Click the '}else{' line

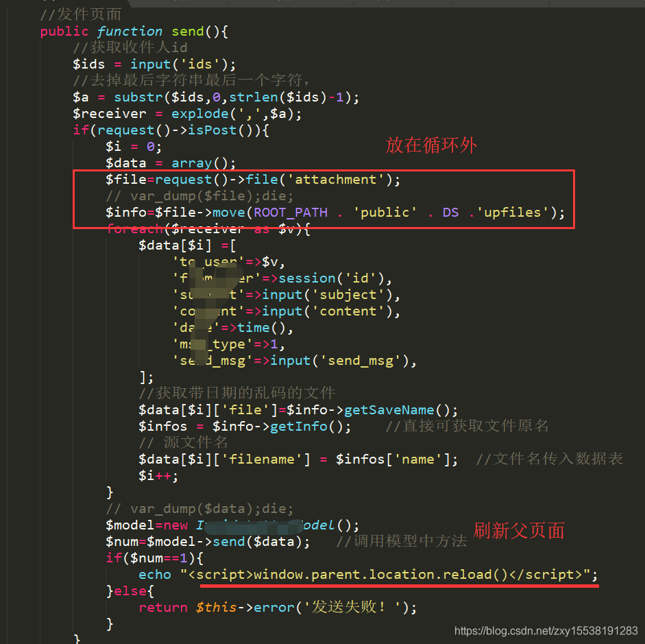tap(130, 591)
